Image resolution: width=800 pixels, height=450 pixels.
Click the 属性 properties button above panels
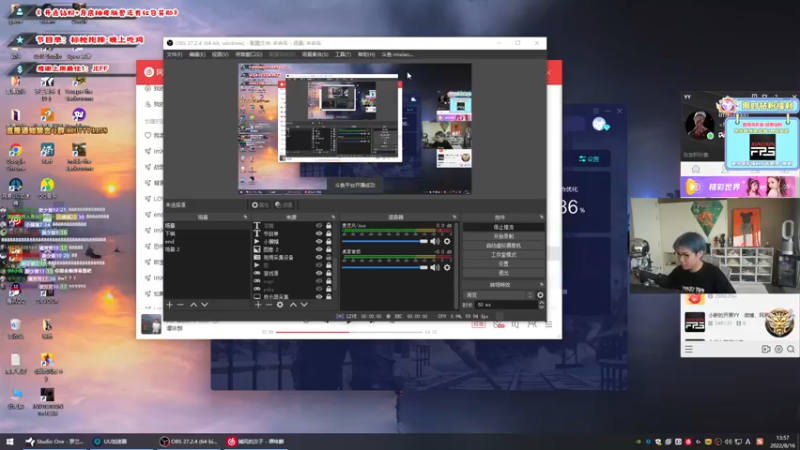[260, 205]
